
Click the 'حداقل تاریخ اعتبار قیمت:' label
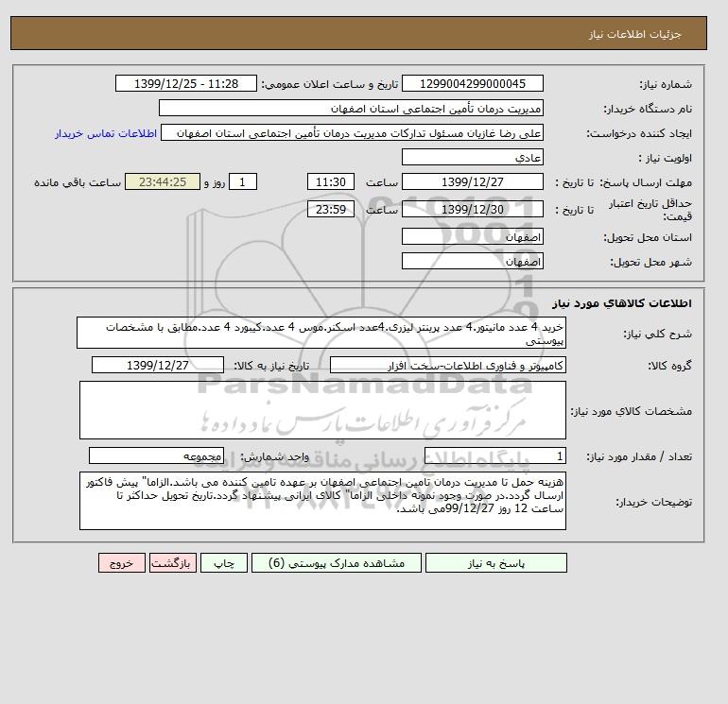pos(650,210)
